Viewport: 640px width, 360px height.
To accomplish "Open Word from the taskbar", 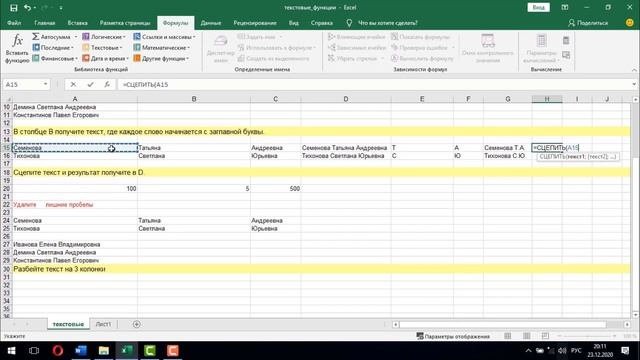I will click(81, 351).
